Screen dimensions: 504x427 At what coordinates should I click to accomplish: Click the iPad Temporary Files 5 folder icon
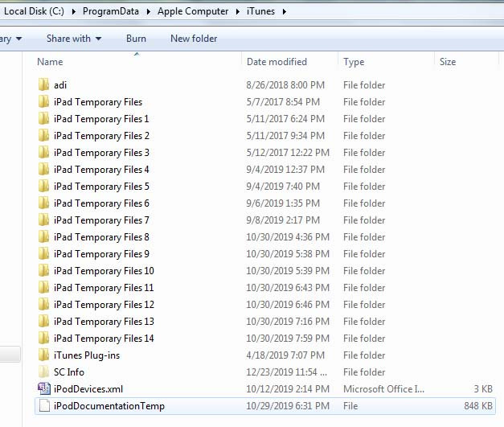click(43, 187)
